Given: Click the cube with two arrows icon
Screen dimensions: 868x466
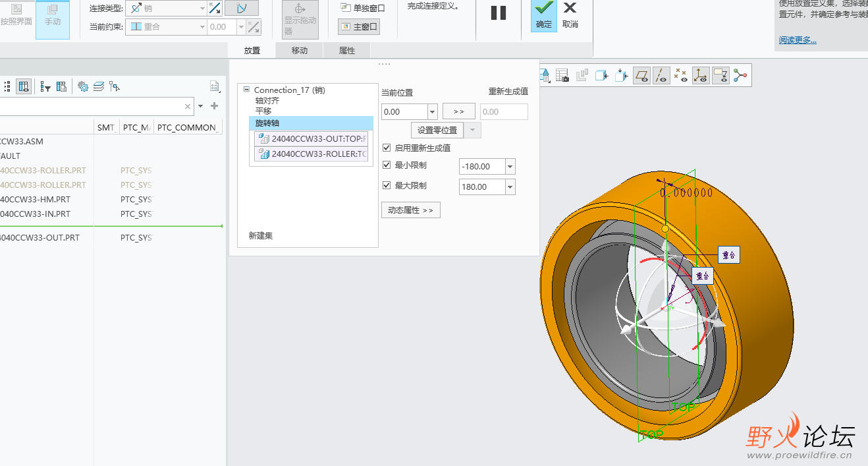Looking at the screenshot, I should pyautogui.click(x=621, y=76).
